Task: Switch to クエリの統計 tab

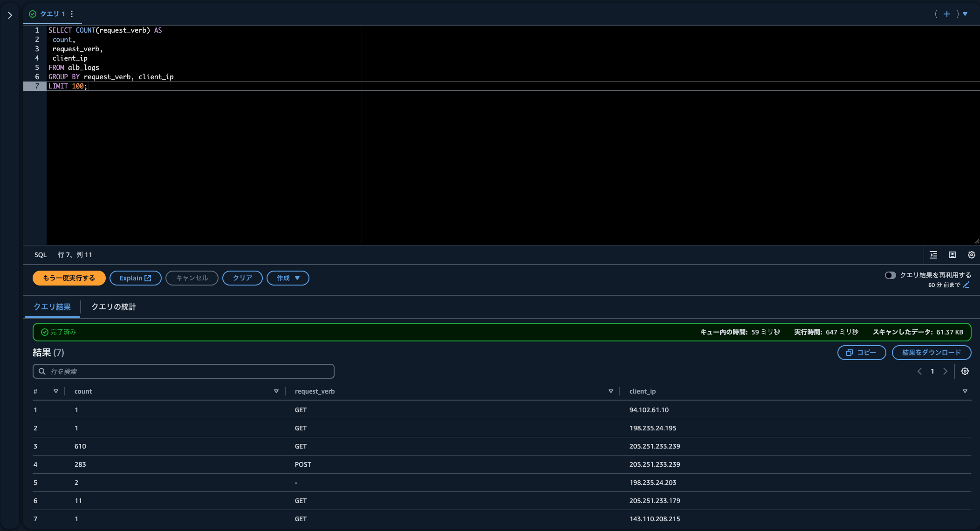Action: click(113, 307)
